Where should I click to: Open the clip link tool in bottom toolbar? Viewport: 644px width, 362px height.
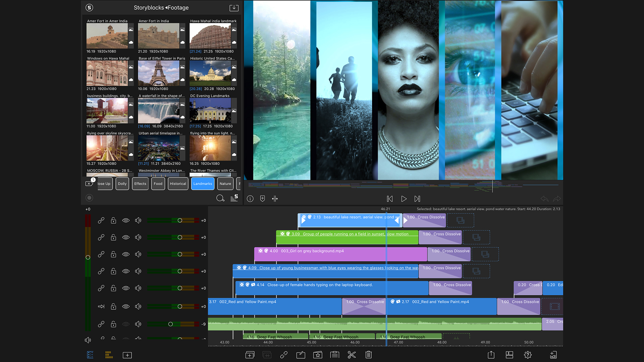[x=284, y=355]
